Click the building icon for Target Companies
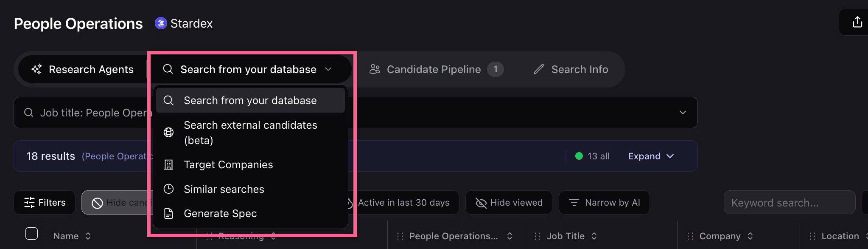 pos(168,165)
